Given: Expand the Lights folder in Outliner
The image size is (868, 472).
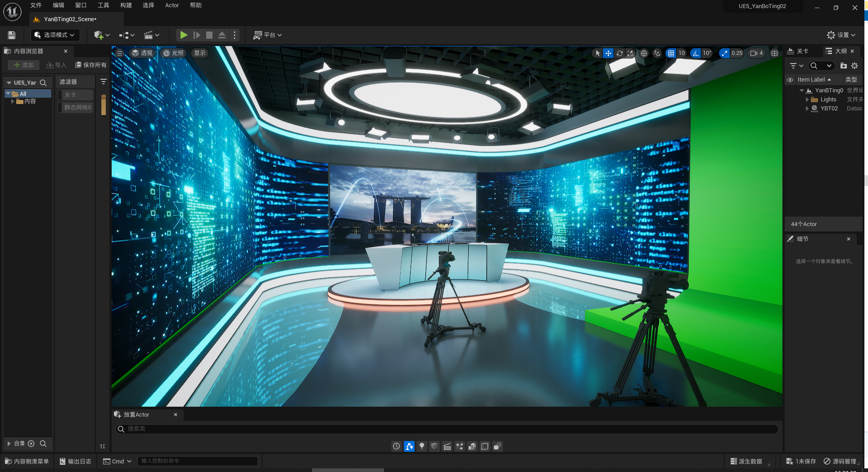Looking at the screenshot, I should click(x=807, y=100).
